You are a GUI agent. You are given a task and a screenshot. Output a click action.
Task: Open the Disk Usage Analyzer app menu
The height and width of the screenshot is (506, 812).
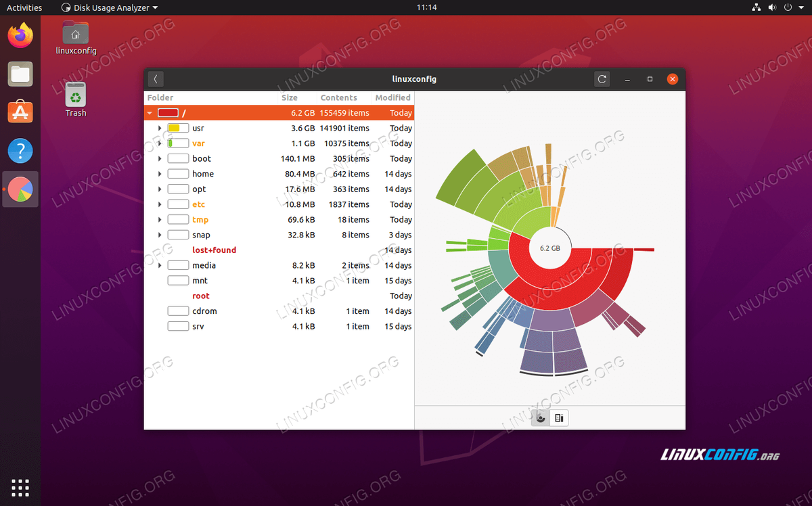click(110, 7)
